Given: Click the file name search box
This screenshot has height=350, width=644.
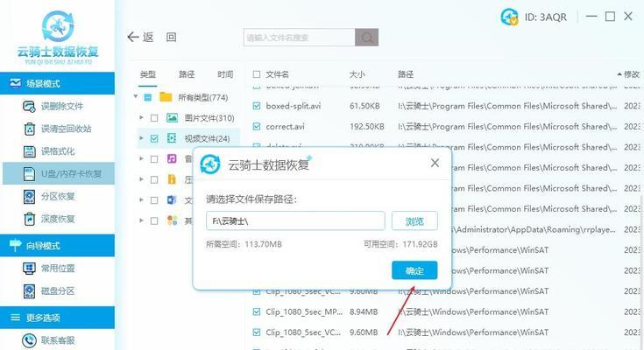Looking at the screenshot, I should point(299,38).
